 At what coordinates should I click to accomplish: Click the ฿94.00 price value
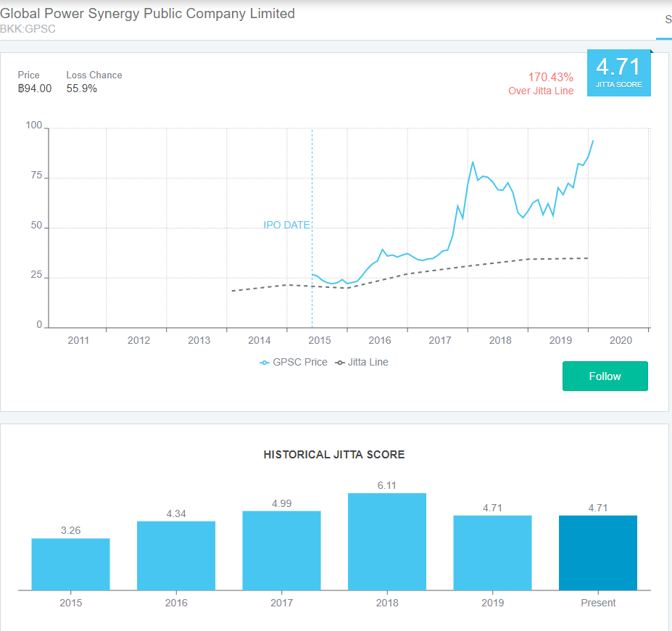pos(35,88)
